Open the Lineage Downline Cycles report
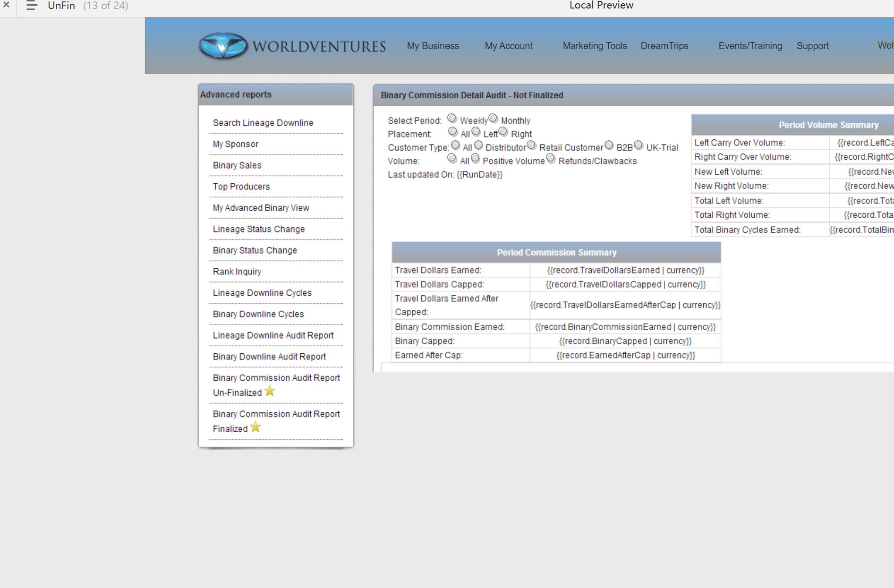The height and width of the screenshot is (588, 894). click(x=262, y=293)
